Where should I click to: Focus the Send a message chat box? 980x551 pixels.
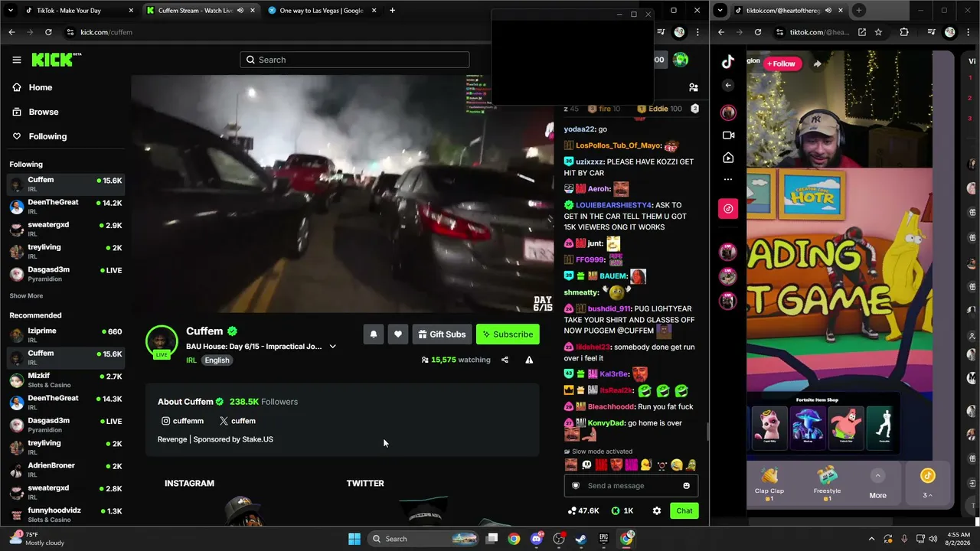[631, 486]
